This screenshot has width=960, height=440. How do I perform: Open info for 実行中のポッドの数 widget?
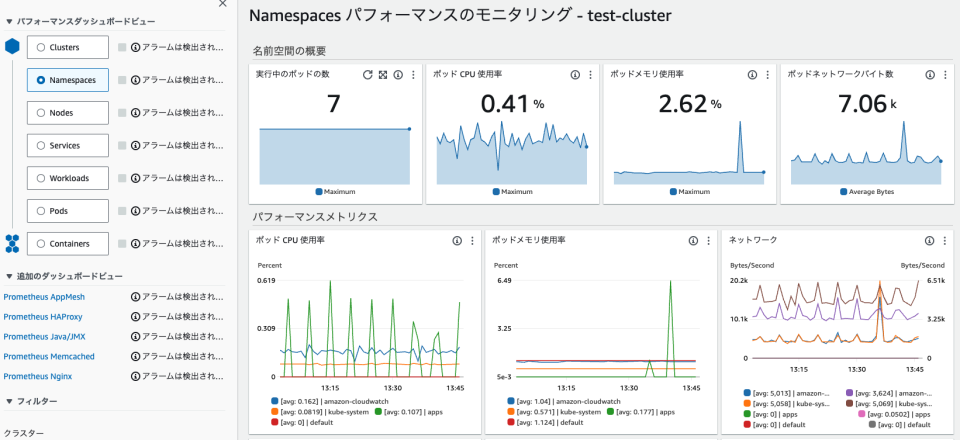point(398,75)
